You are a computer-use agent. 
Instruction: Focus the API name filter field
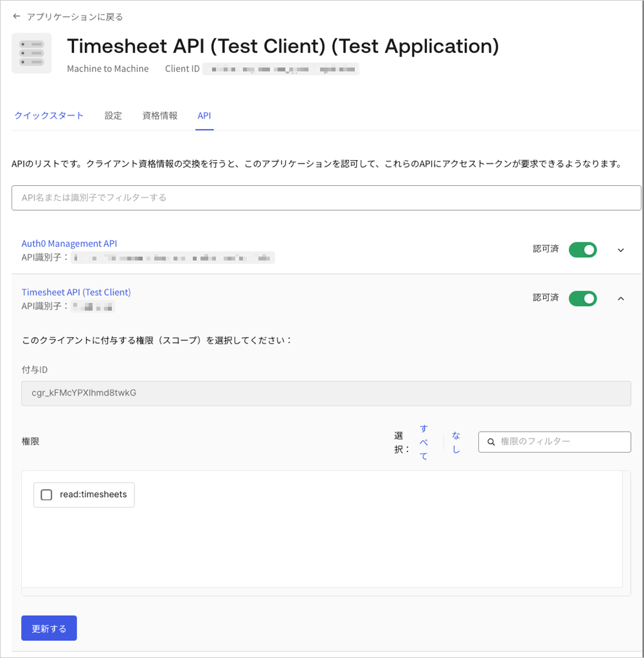pos(326,197)
